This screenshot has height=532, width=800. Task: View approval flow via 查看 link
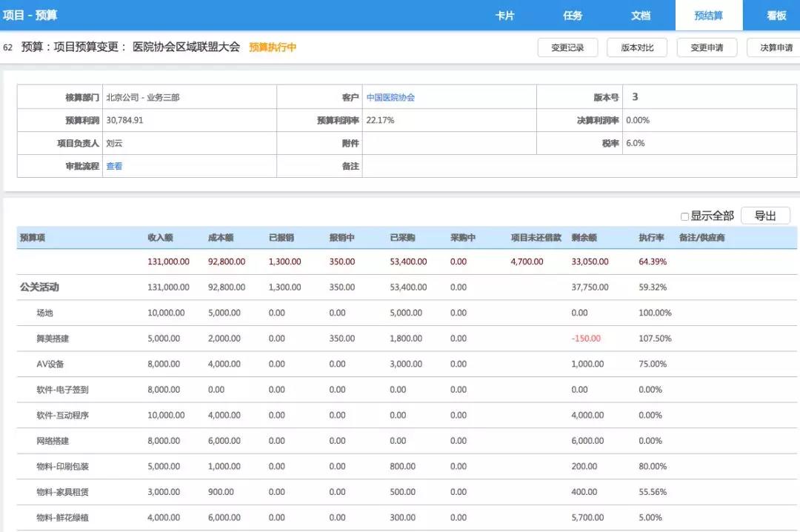pos(114,167)
